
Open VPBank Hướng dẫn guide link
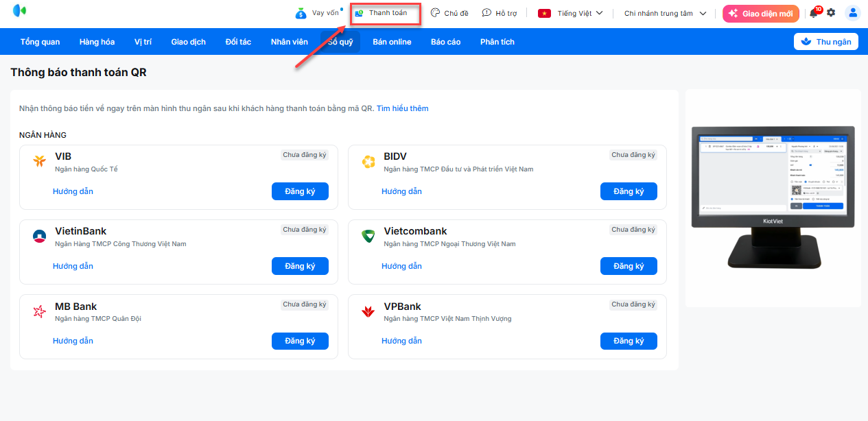[x=401, y=341]
